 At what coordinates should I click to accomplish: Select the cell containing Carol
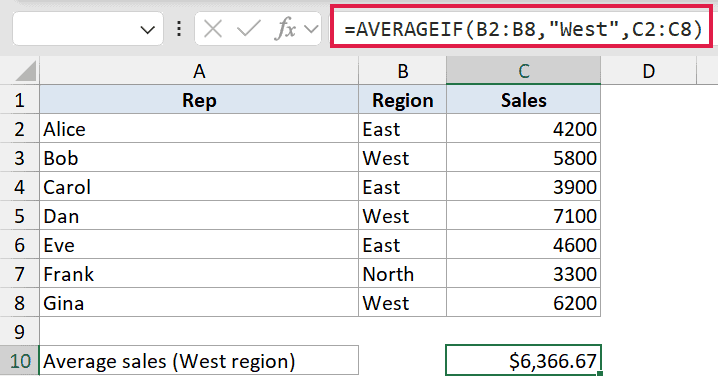pyautogui.click(x=199, y=186)
